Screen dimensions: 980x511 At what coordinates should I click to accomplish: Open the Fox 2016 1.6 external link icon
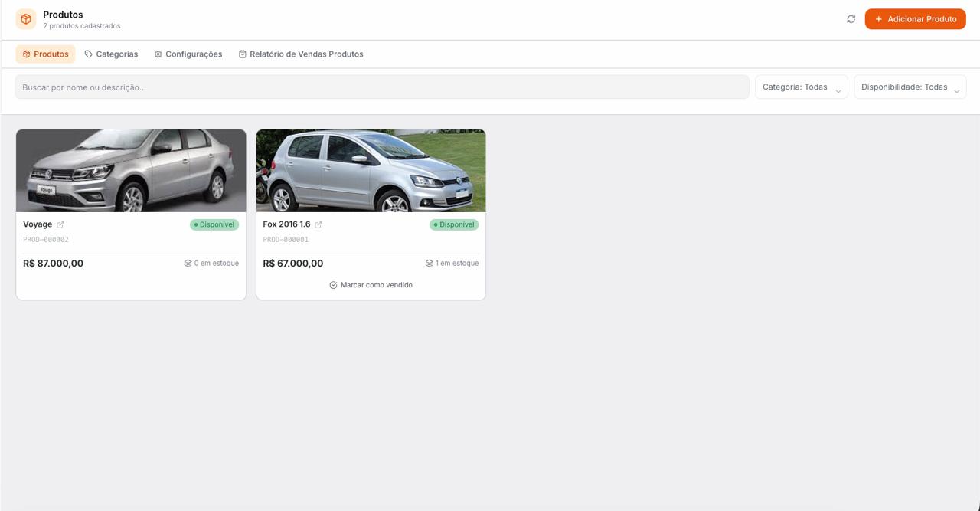pos(318,224)
